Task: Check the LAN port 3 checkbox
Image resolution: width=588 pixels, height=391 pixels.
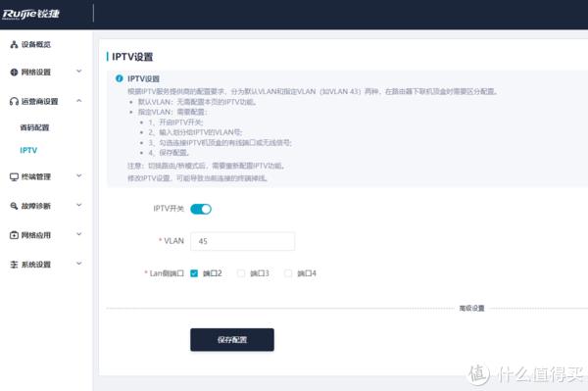Action: 241,273
